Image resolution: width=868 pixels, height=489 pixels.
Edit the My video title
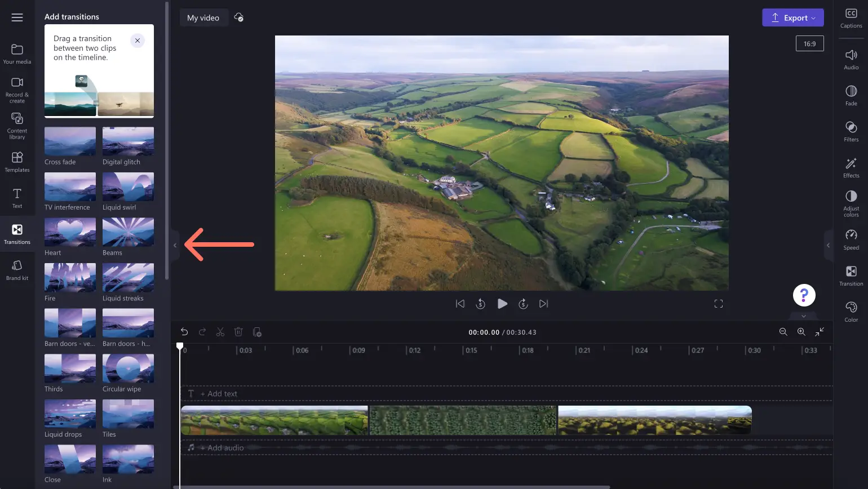203,17
